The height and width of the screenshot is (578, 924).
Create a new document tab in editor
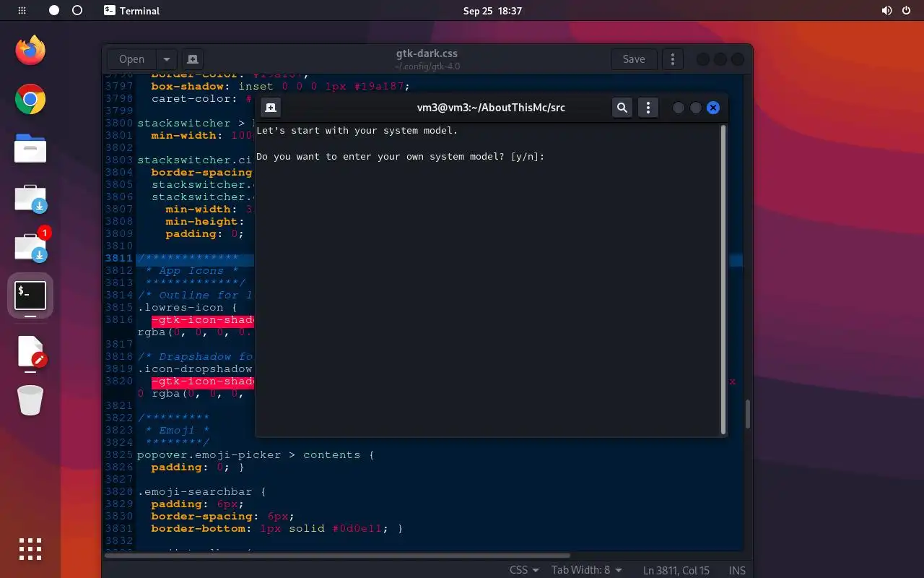click(192, 59)
